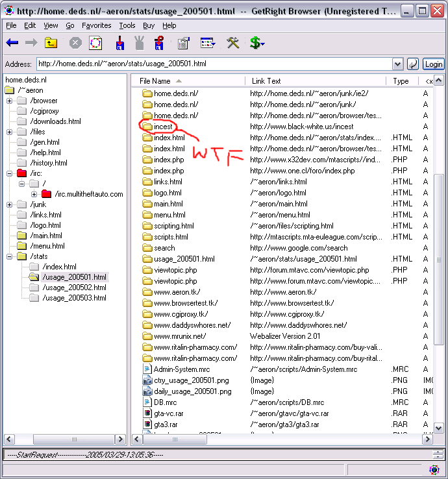The image size is (448, 479).
Task: Open the dollar icon dropdown arrow
Action: coord(263,44)
